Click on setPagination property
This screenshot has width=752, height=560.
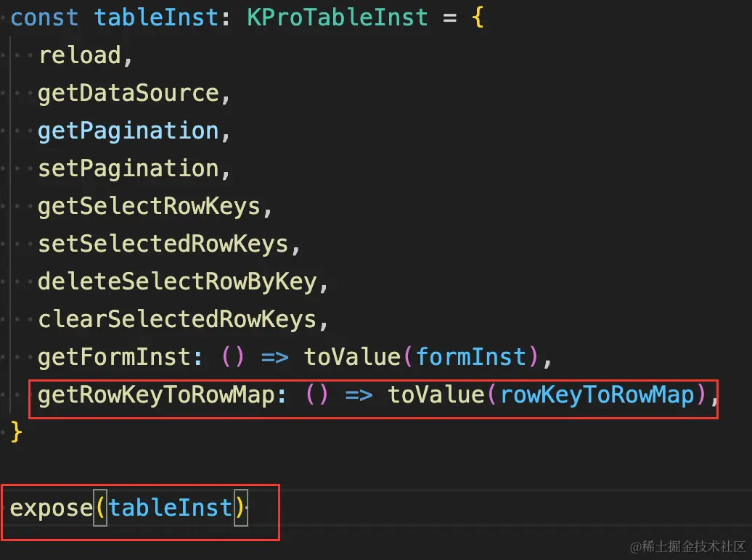click(x=128, y=168)
